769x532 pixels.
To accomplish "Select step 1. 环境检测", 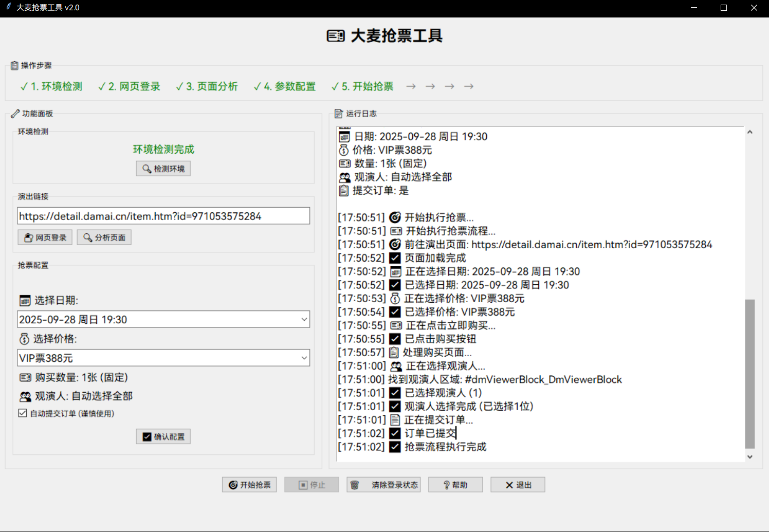I will coord(51,86).
